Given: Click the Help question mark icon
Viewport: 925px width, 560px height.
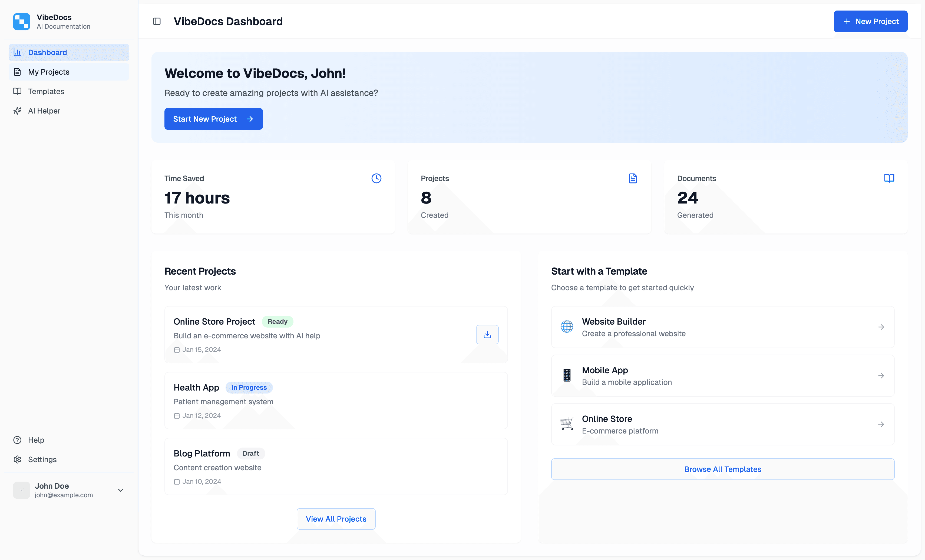Looking at the screenshot, I should tap(17, 440).
